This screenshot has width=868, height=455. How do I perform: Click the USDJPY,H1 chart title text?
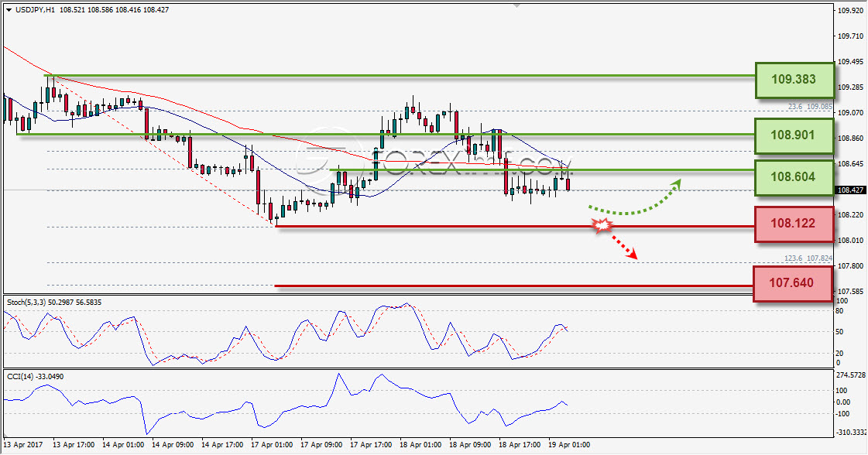tap(34, 10)
